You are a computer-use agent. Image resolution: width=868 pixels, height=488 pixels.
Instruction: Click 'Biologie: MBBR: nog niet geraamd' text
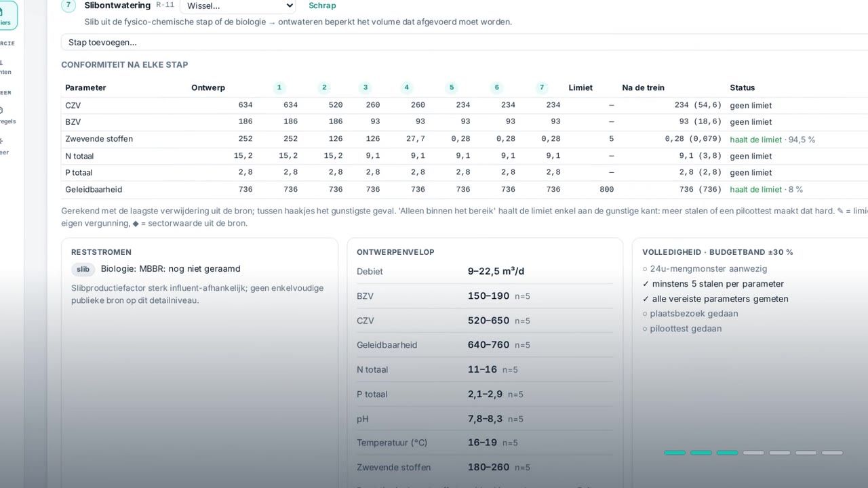pos(170,269)
